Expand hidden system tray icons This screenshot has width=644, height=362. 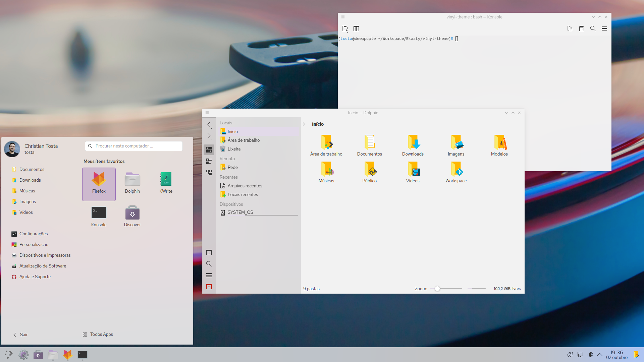pos(600,355)
